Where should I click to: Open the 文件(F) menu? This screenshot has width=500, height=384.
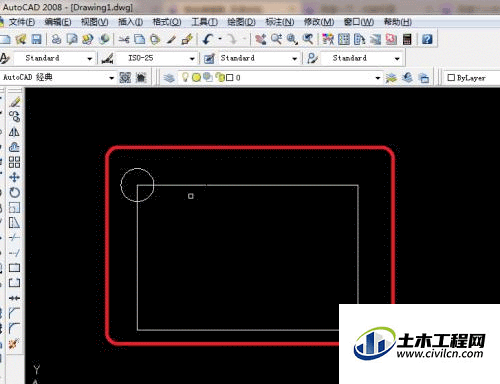[21, 22]
